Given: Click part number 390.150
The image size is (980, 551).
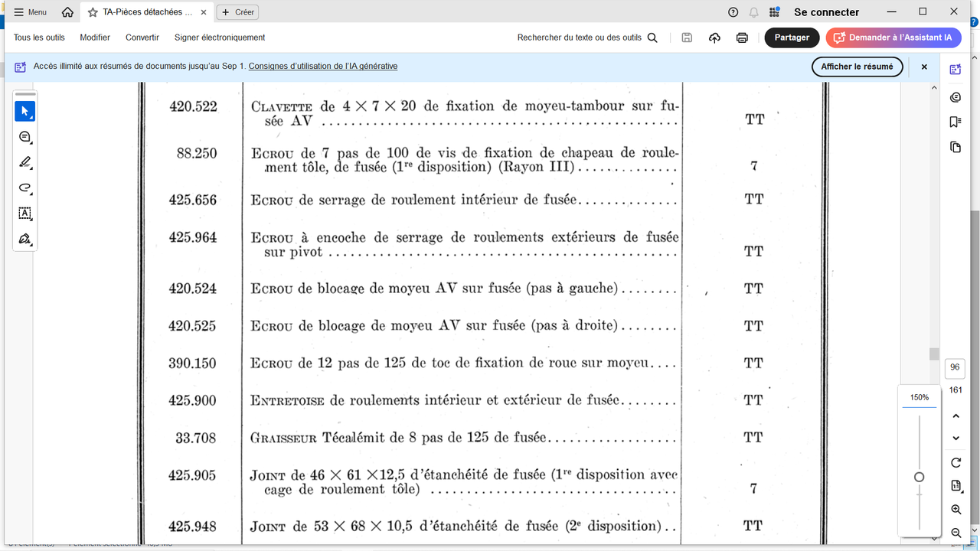Looking at the screenshot, I should 193,363.
